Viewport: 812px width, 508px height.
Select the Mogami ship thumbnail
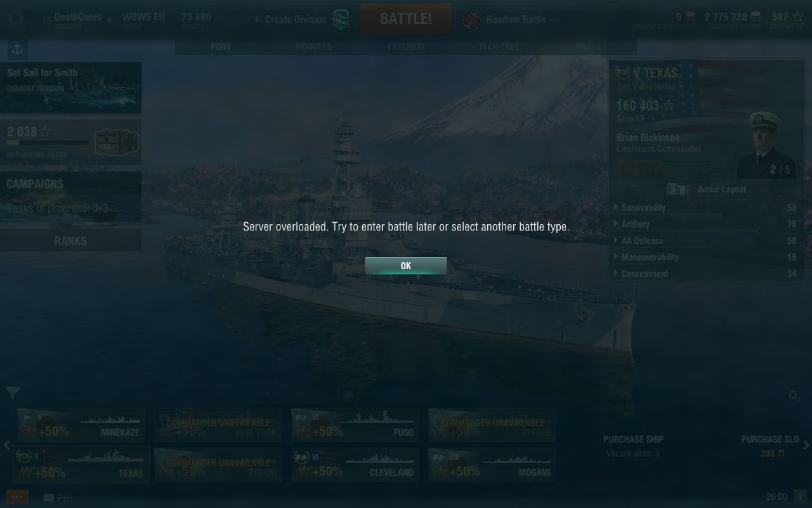click(492, 465)
